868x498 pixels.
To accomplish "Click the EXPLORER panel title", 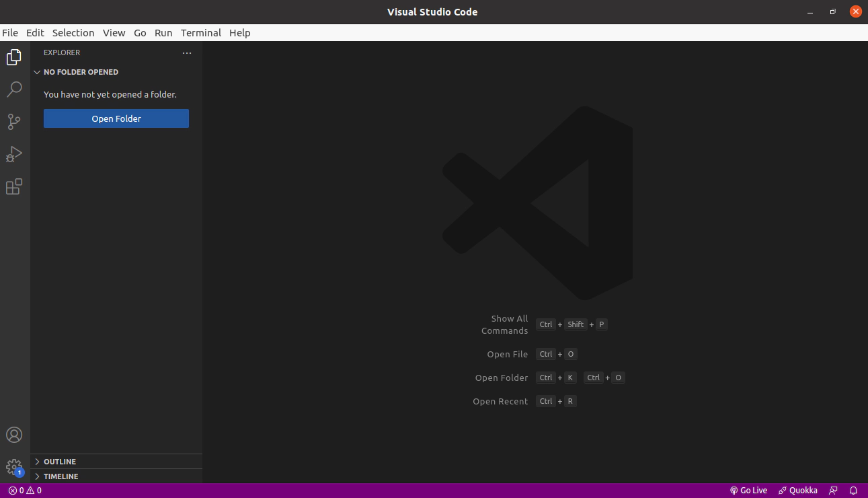I will pos(62,52).
